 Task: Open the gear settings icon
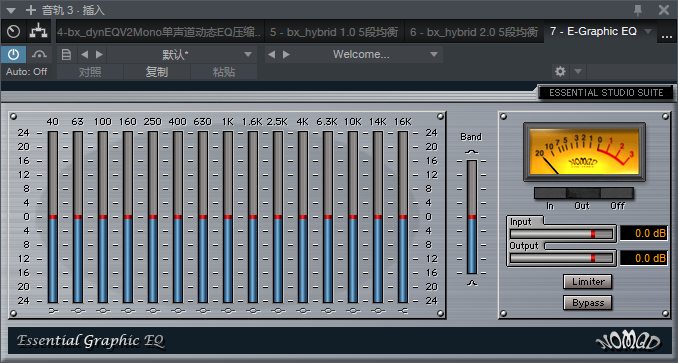coord(560,71)
